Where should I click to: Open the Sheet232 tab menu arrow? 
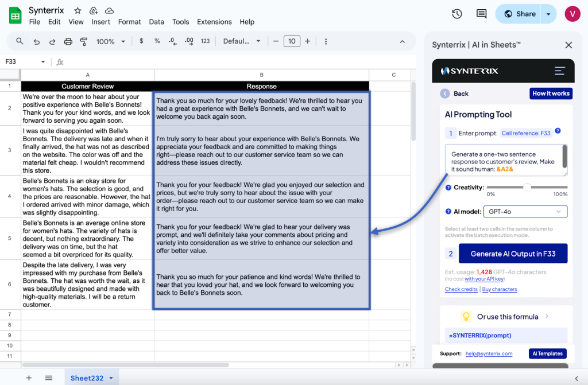click(x=111, y=378)
